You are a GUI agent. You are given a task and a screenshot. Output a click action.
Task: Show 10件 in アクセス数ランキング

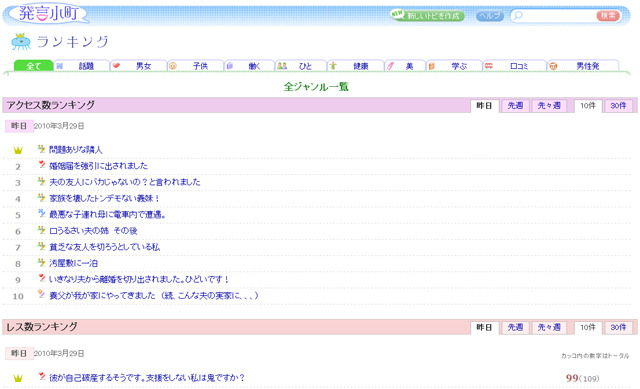[588, 106]
